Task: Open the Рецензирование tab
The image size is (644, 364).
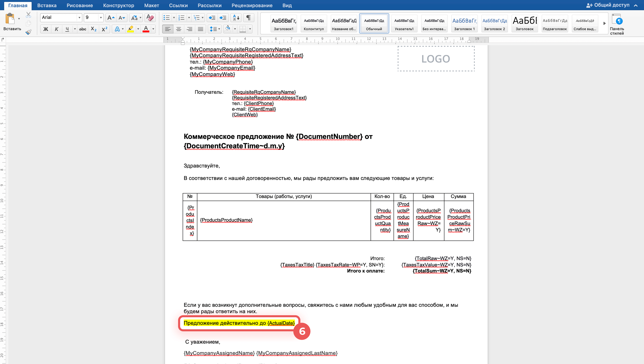Action: (x=252, y=5)
